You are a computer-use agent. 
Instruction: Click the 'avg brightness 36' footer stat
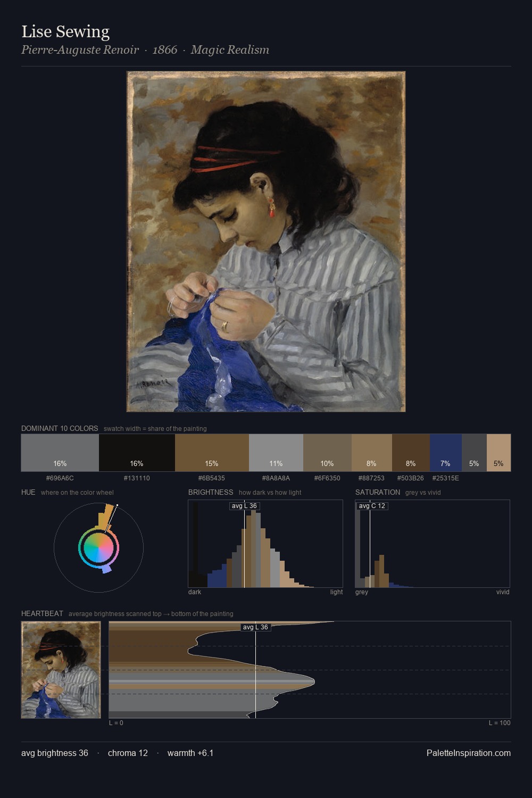tap(55, 753)
